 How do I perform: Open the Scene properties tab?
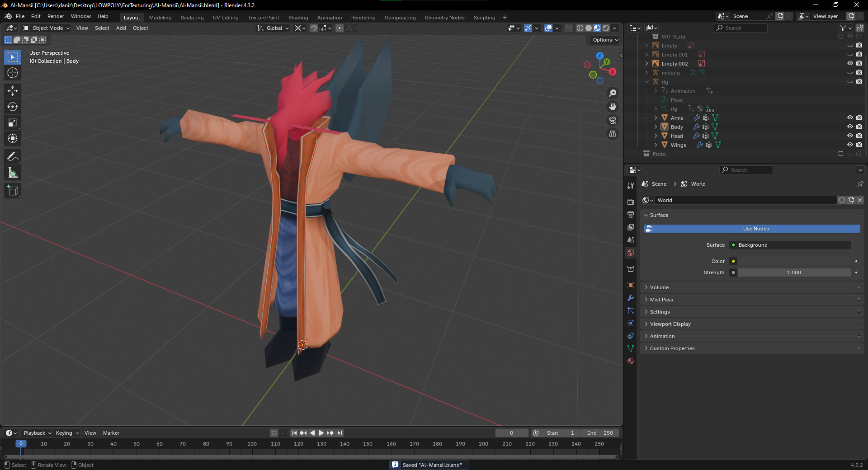[631, 240]
